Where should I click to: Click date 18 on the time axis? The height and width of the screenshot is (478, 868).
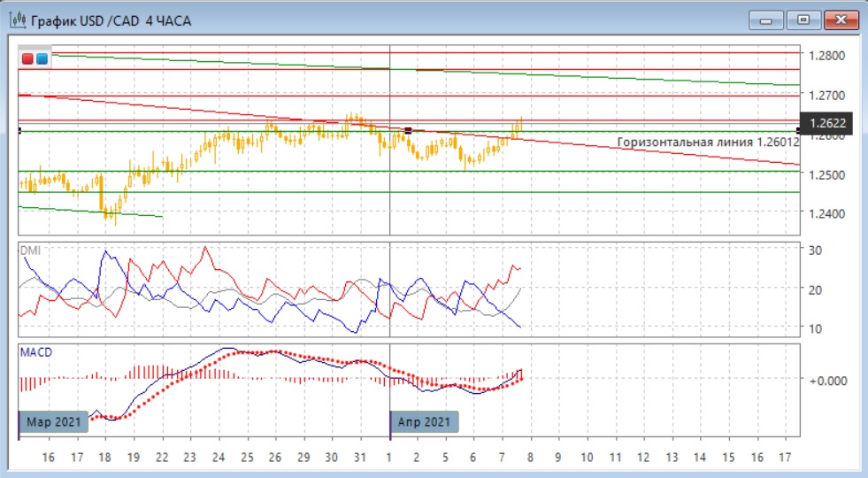[105, 457]
